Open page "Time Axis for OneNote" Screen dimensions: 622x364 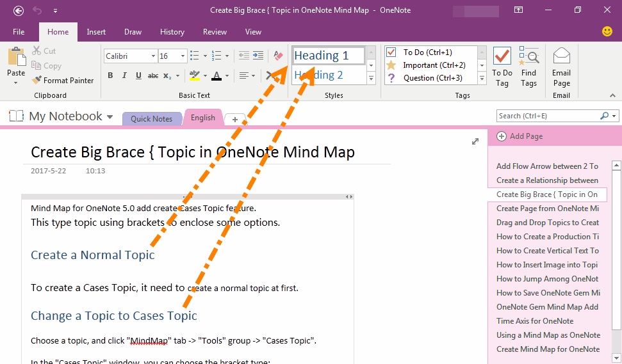535,321
